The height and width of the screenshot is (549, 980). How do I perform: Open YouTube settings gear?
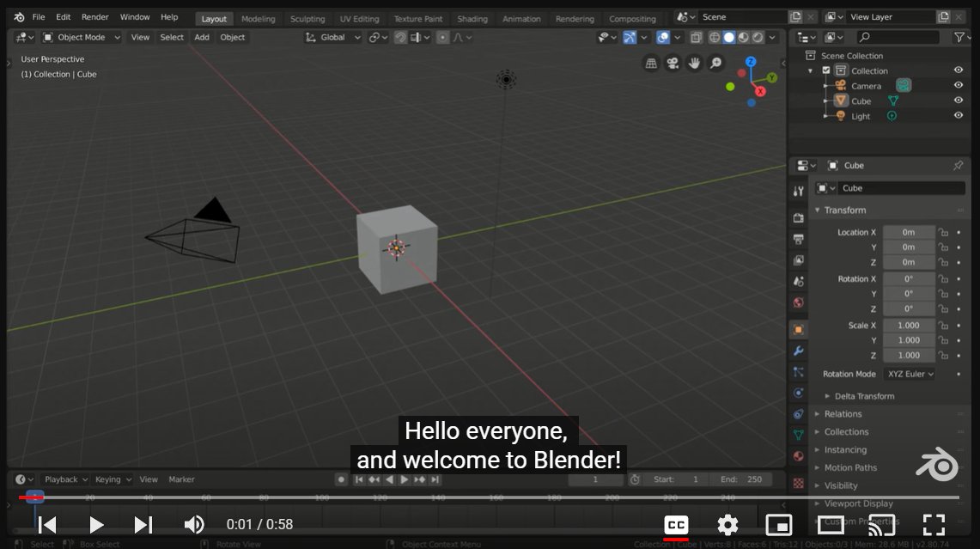(x=727, y=525)
